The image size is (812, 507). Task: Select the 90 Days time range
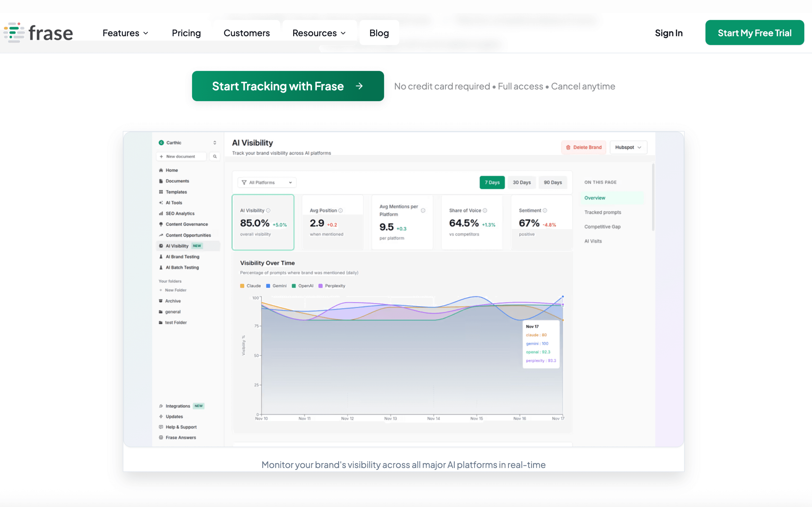pyautogui.click(x=553, y=183)
